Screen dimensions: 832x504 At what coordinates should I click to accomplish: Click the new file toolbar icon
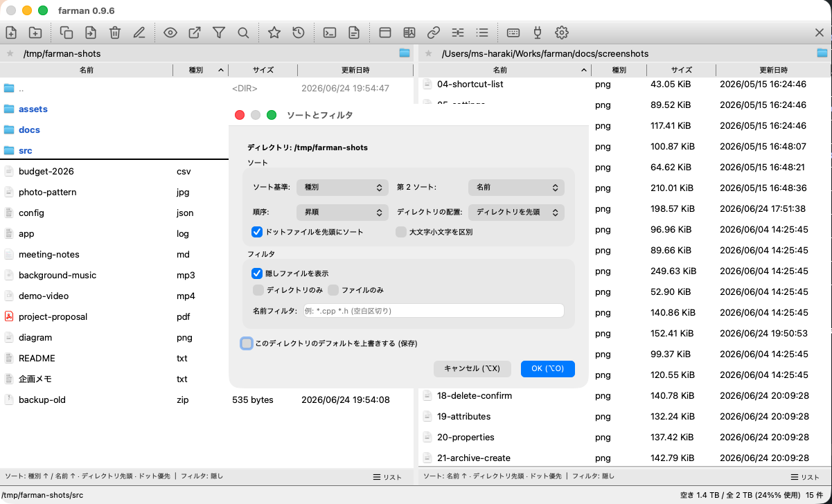[11, 33]
